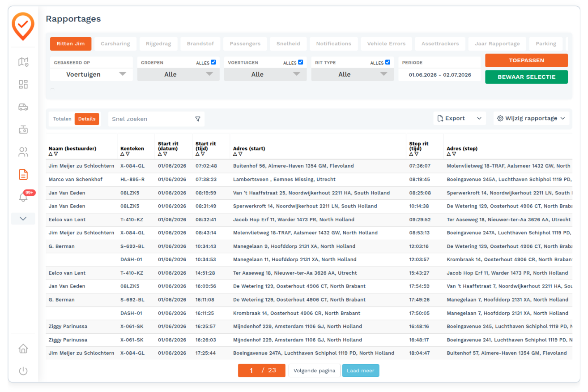This screenshot has height=392, width=588.
Task: Open the tracker device icon in sidebar
Action: [23, 130]
